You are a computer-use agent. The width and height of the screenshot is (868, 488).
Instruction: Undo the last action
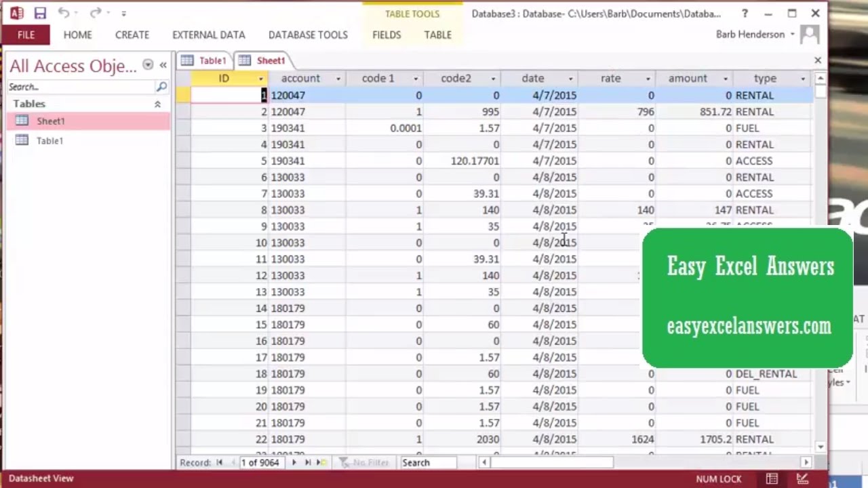pyautogui.click(x=63, y=13)
